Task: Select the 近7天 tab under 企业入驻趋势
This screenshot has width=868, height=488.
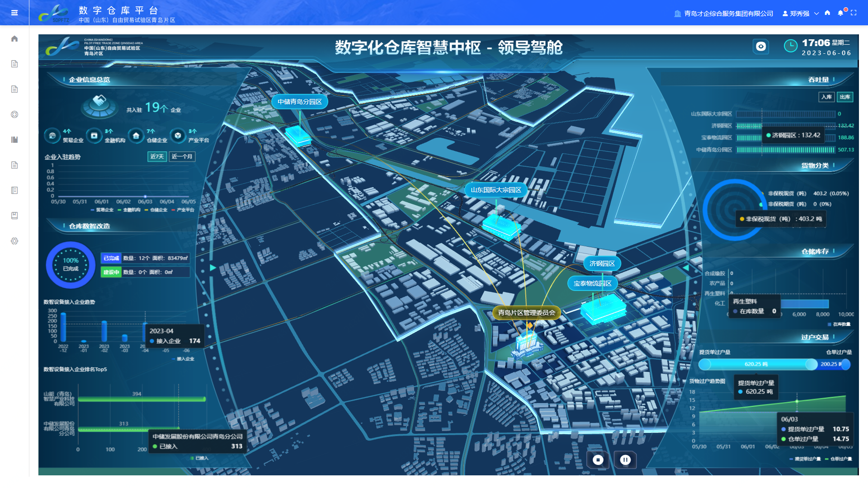Action: point(157,156)
